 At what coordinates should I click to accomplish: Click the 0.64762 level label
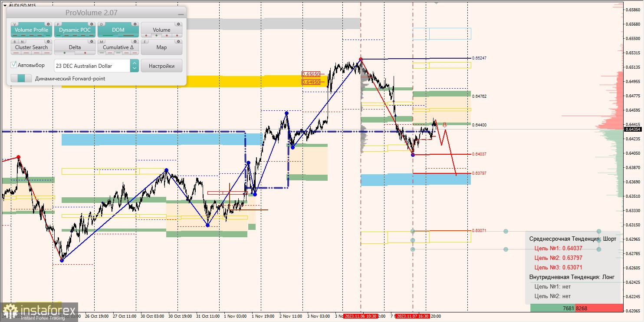(x=479, y=96)
